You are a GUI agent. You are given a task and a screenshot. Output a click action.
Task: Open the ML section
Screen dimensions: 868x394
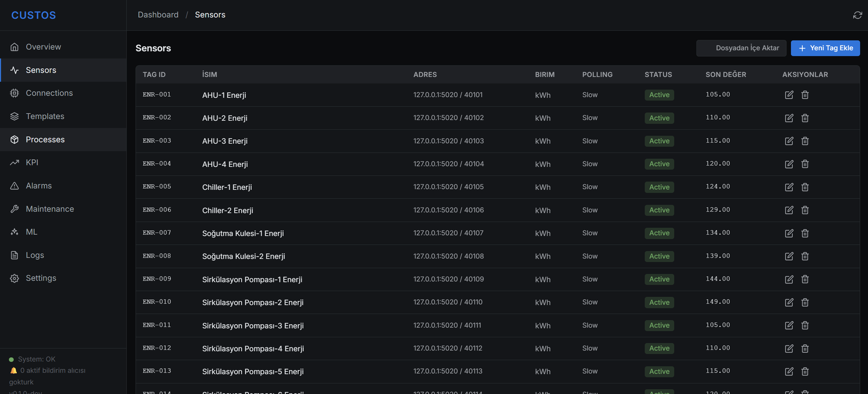tap(63, 232)
